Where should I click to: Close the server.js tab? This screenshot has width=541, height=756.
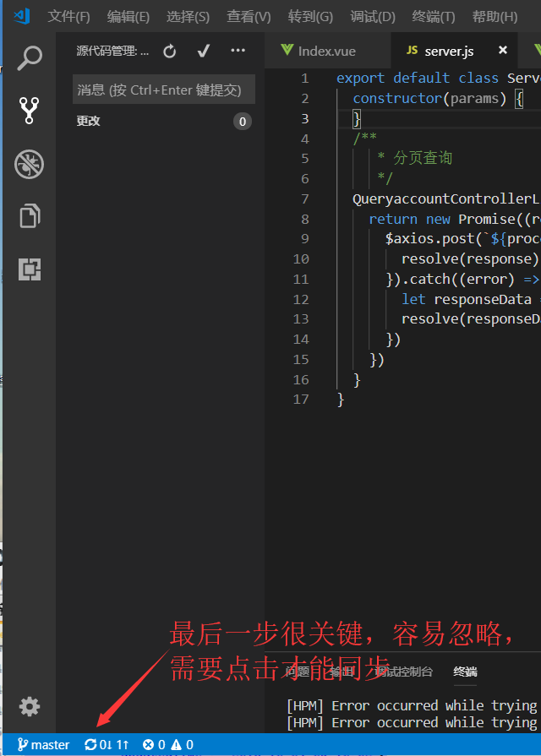tap(503, 50)
